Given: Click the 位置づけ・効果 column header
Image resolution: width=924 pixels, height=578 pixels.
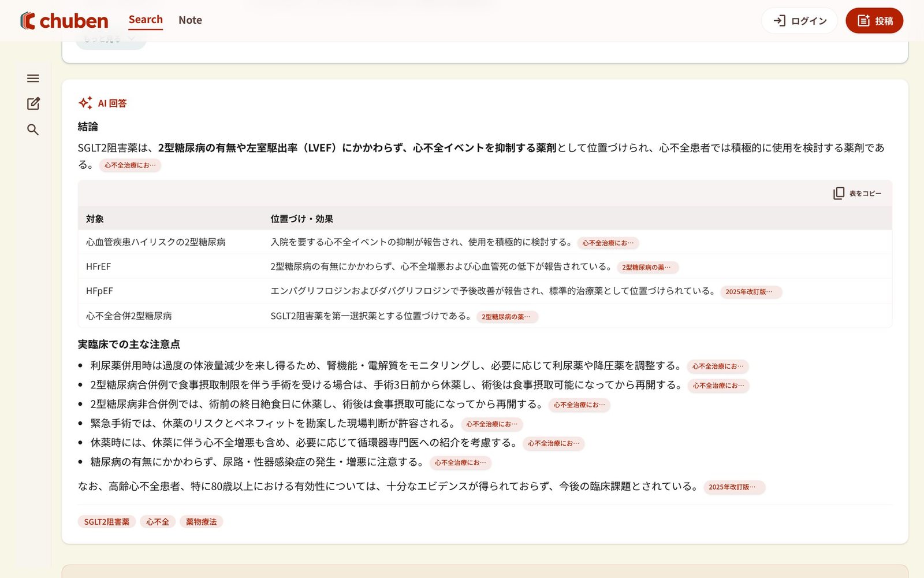Looking at the screenshot, I should click(x=302, y=219).
